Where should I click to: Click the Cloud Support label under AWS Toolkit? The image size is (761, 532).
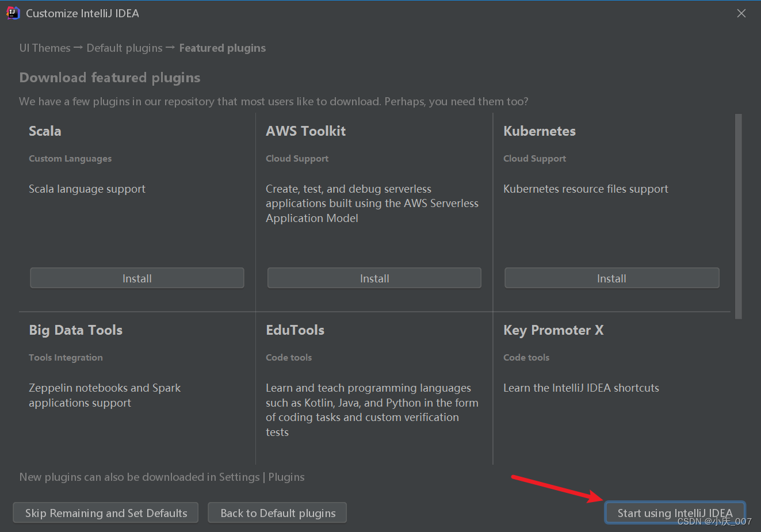click(297, 158)
